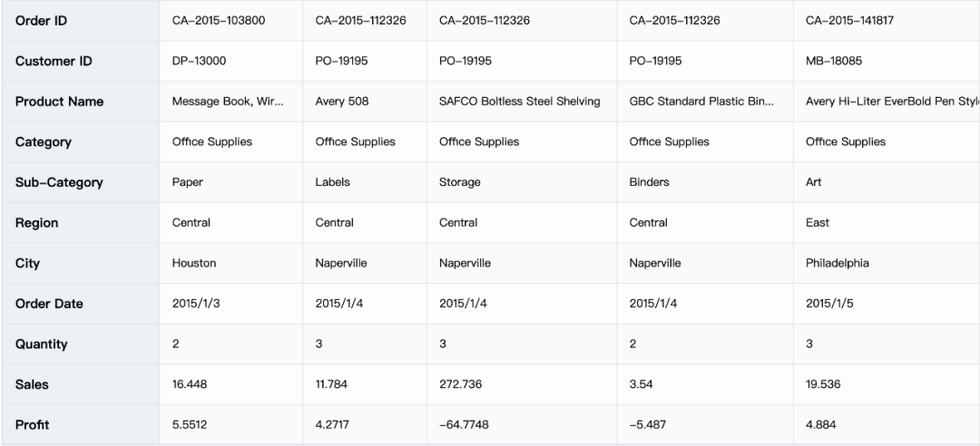Select the Houston city cell
Image resolution: width=980 pixels, height=446 pixels.
tap(194, 264)
